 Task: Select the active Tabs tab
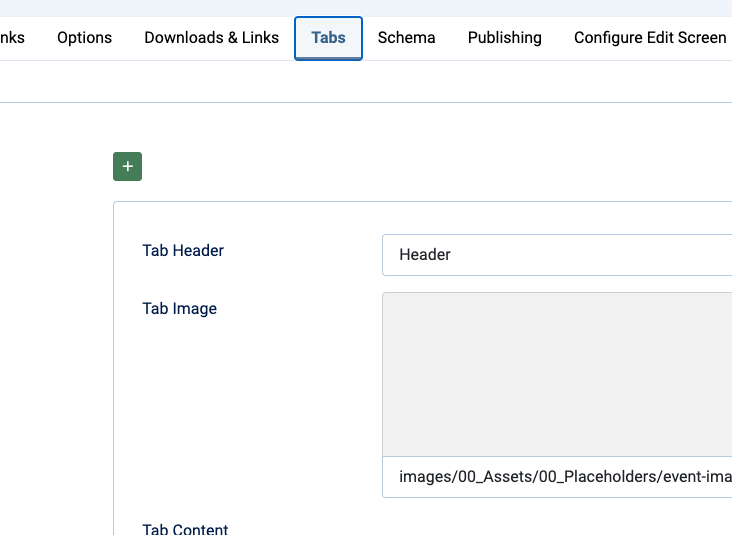pyautogui.click(x=328, y=38)
